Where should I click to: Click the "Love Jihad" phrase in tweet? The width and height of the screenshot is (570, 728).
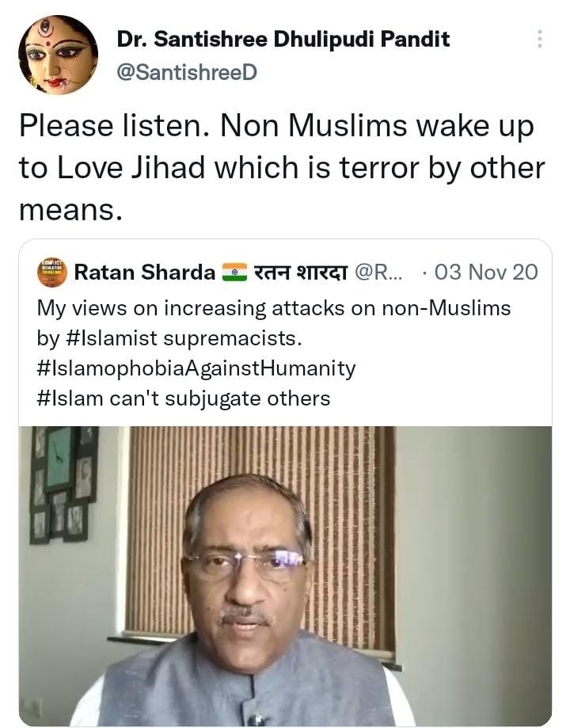[x=131, y=168]
